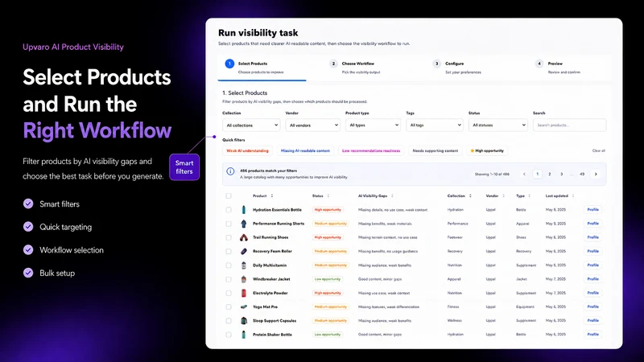Click Protein Shaker Bottle product icon
This screenshot has width=644, height=362.
click(244, 335)
